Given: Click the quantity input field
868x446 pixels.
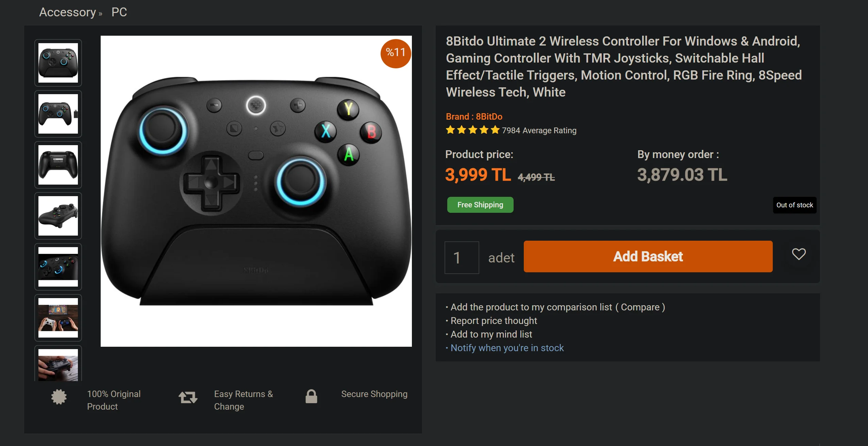Looking at the screenshot, I should click(462, 257).
